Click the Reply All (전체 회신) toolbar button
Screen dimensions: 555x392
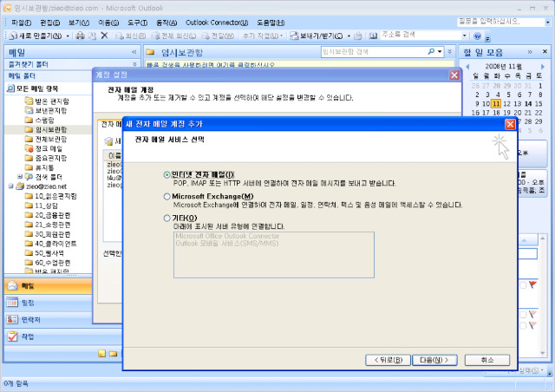(x=173, y=36)
